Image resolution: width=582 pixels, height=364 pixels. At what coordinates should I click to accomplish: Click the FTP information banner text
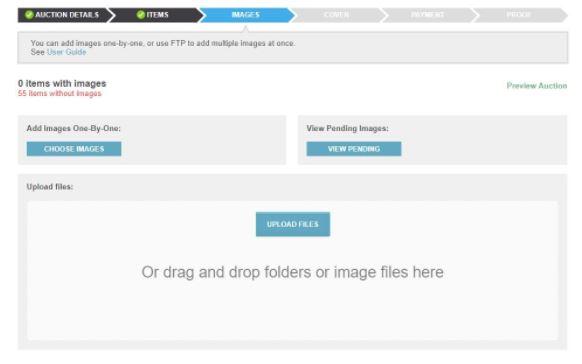tap(163, 43)
